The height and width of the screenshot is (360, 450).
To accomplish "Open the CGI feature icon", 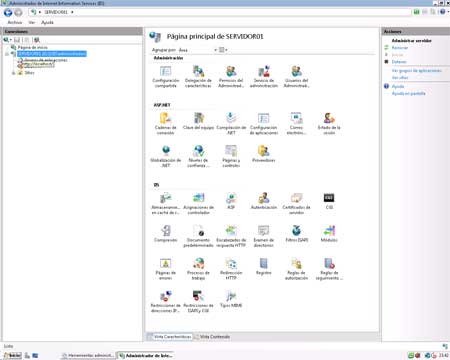I will (x=329, y=201).
